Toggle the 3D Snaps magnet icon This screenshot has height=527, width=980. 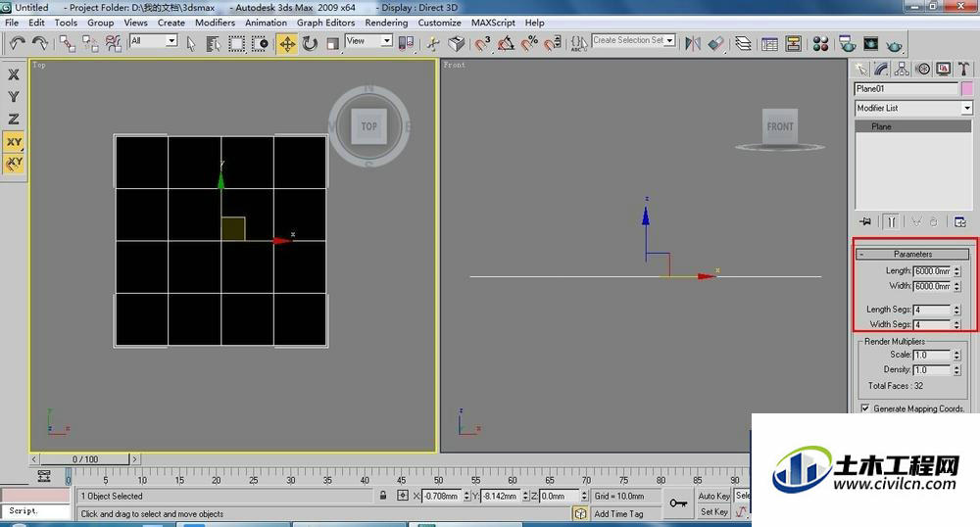(x=482, y=43)
